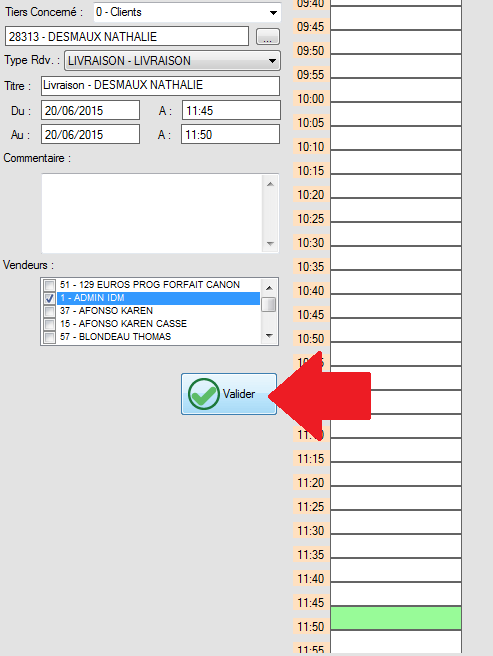
Task: Uncheck the 1 - ADMIN IDM checkbox
Action: click(x=50, y=298)
